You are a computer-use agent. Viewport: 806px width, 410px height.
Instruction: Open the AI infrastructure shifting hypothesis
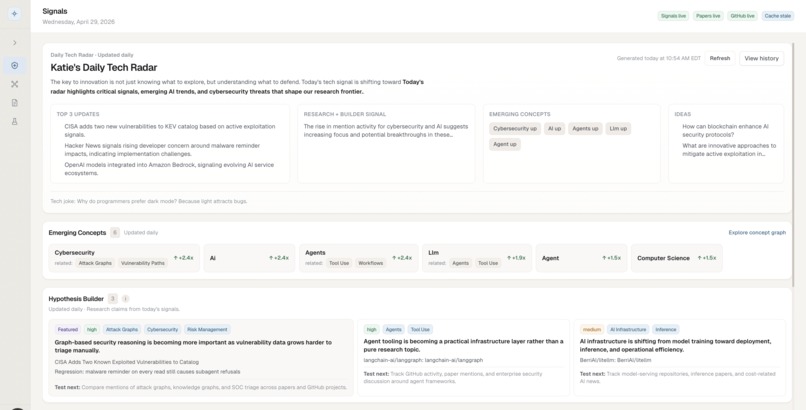point(680,358)
